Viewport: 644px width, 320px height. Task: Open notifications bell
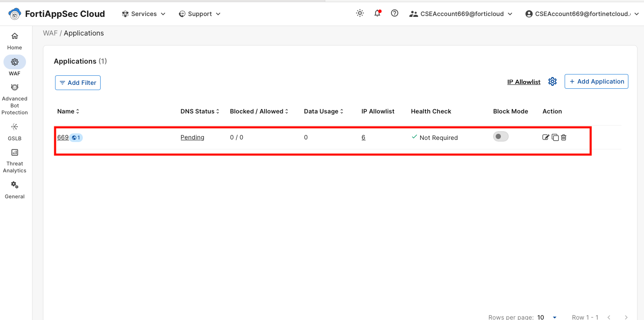tap(377, 13)
